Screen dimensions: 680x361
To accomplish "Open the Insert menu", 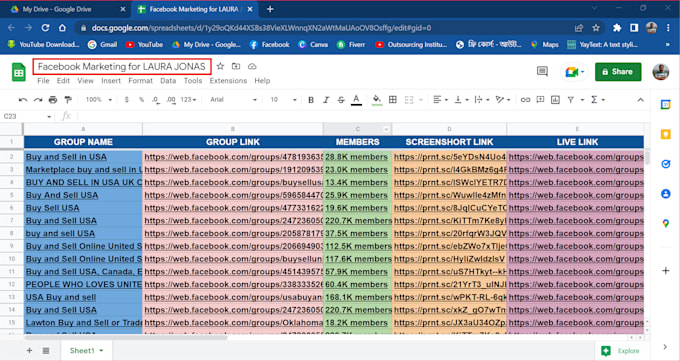I will (111, 81).
